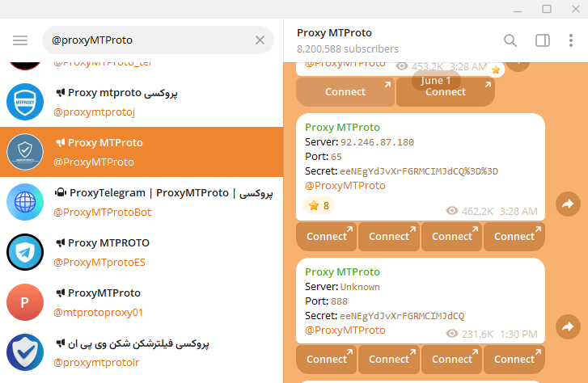
Task: Click fourth Connect button under port 65 message
Action: point(514,237)
